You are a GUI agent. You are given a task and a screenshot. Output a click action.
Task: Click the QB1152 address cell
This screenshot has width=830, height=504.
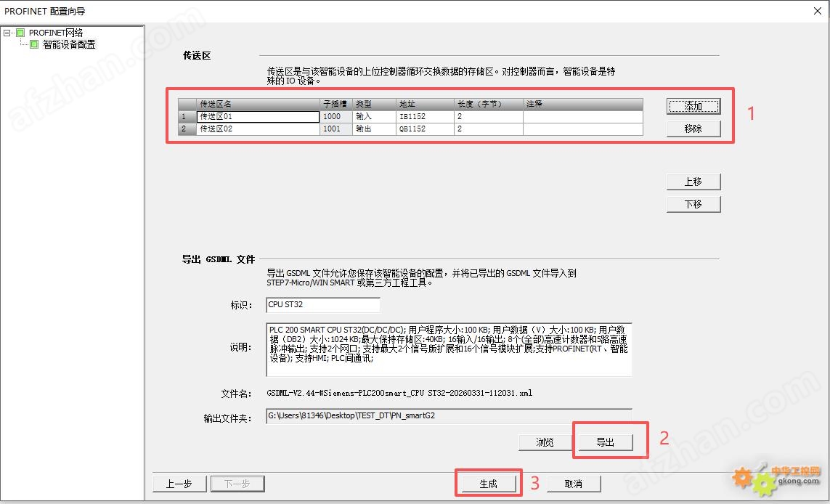point(425,129)
